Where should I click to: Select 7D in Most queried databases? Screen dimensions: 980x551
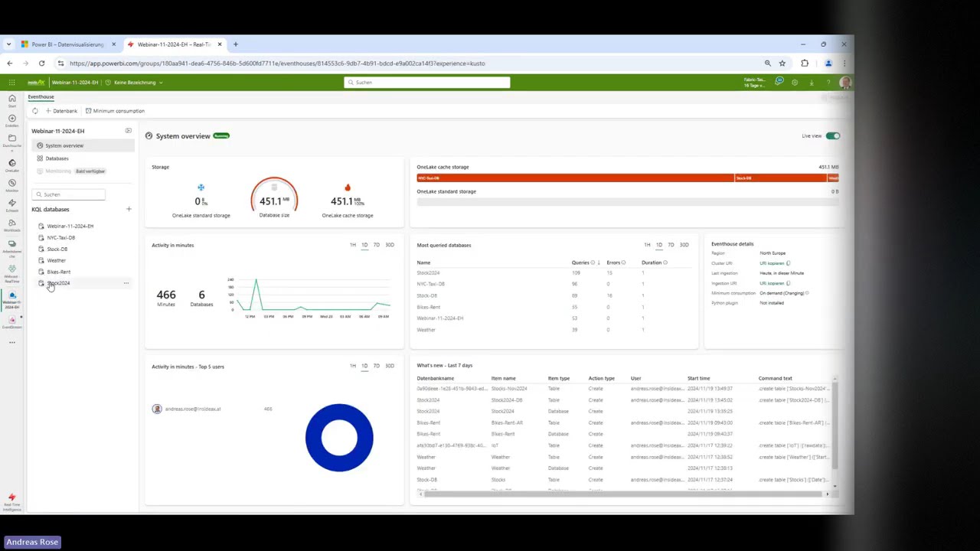[671, 245]
